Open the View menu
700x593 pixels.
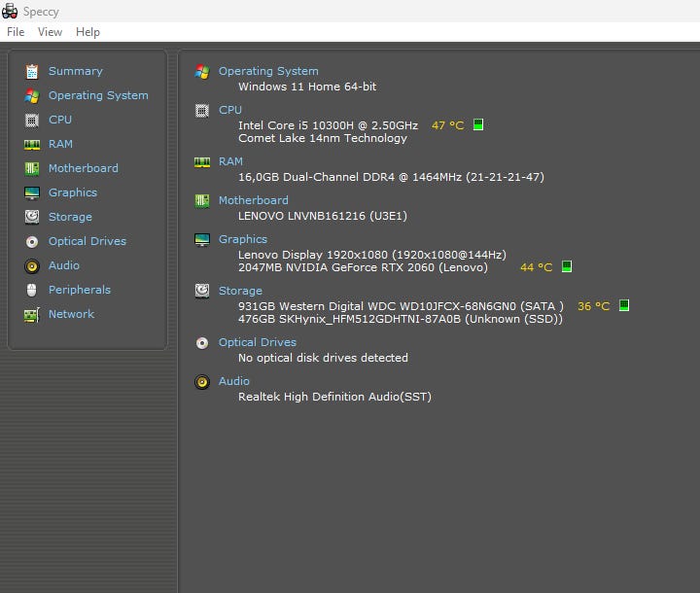(x=50, y=32)
